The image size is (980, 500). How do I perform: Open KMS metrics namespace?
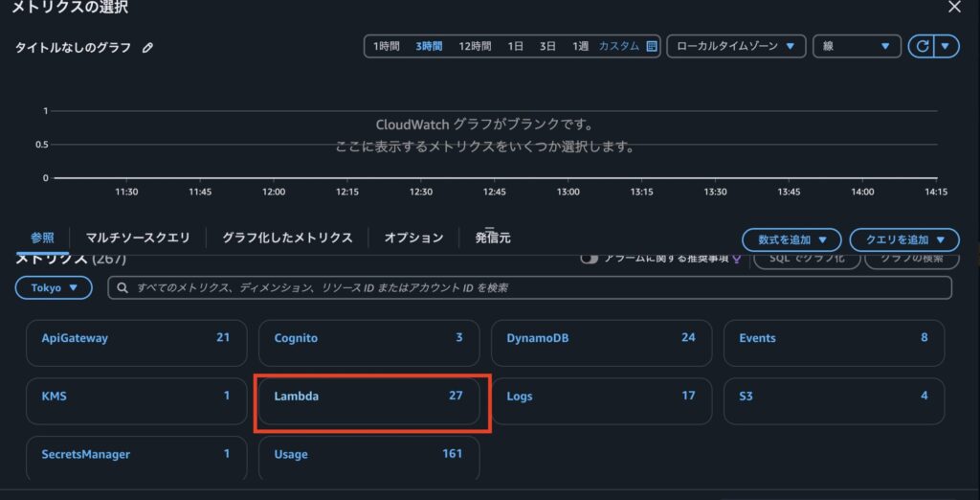[x=136, y=401]
